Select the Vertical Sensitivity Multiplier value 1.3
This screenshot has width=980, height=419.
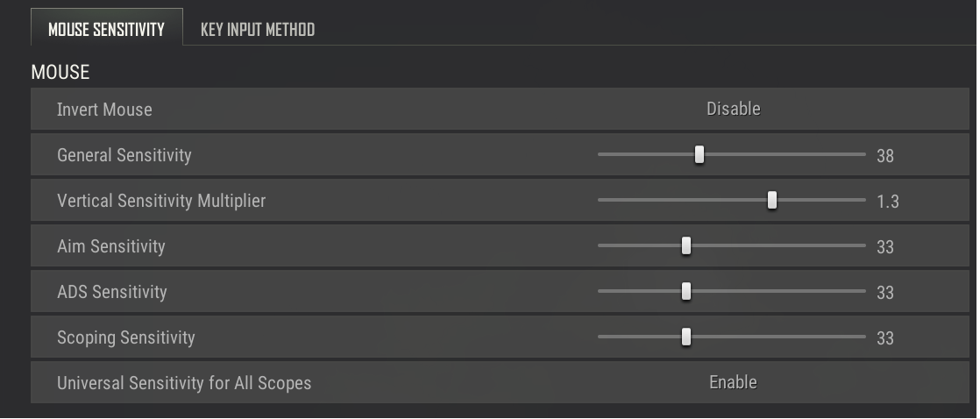[x=888, y=202]
